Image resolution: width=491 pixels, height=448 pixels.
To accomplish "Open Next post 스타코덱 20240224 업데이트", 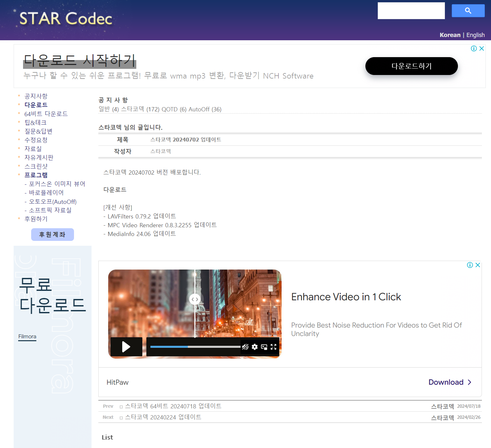I will coord(163,417).
